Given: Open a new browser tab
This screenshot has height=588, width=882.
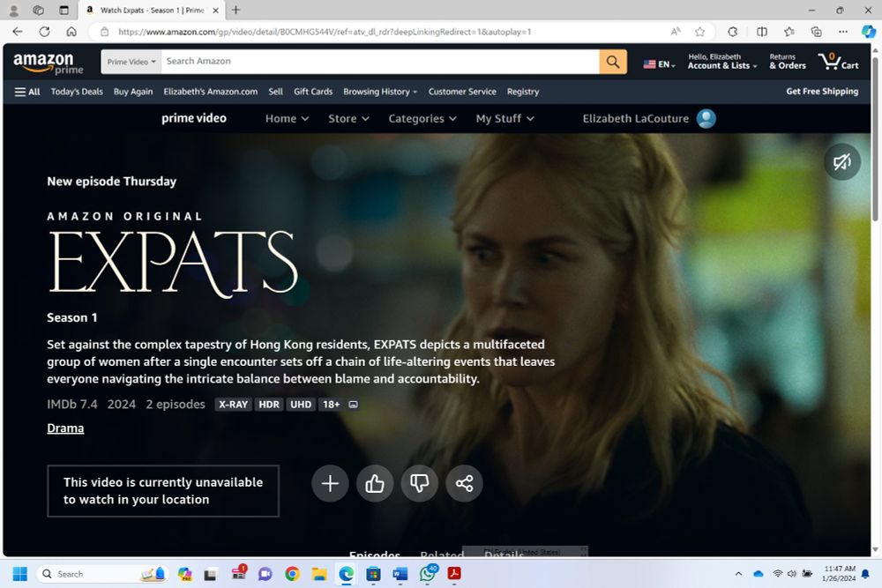Looking at the screenshot, I should point(235,10).
